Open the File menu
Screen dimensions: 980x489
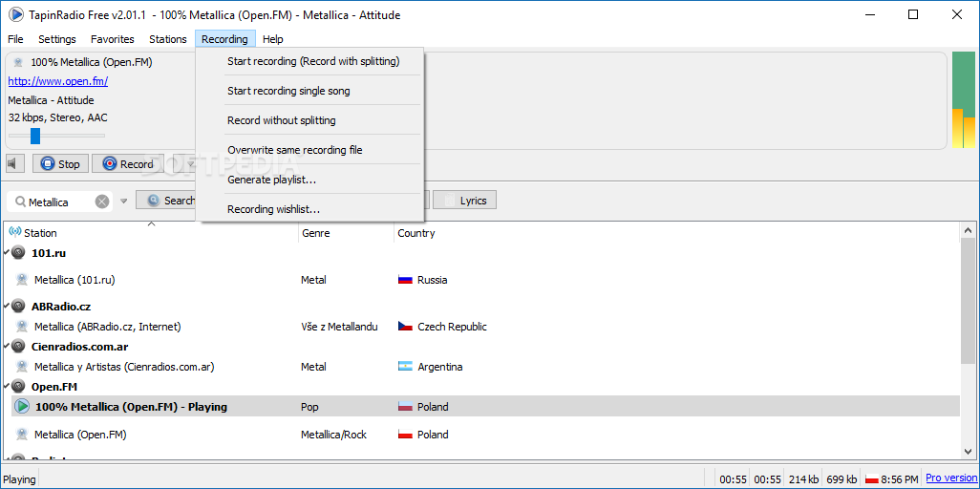tap(15, 39)
